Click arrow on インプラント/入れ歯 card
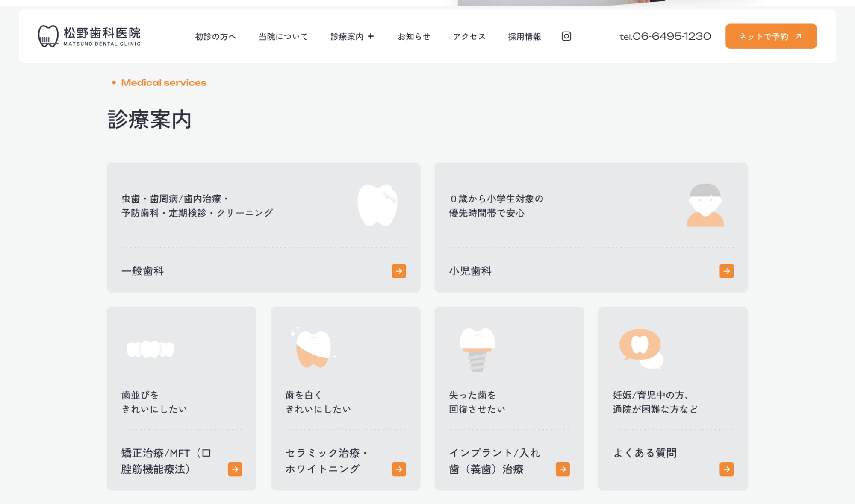Image resolution: width=855 pixels, height=504 pixels. [563, 469]
